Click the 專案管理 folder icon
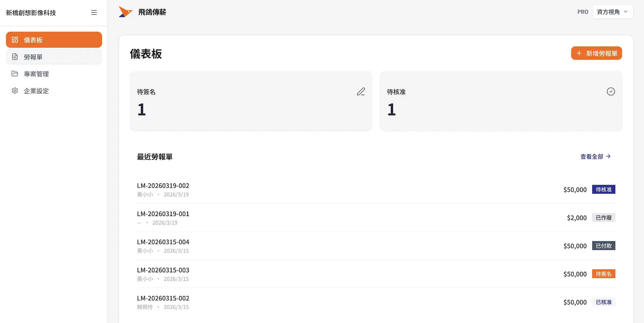This screenshot has height=323, width=644. (x=15, y=74)
